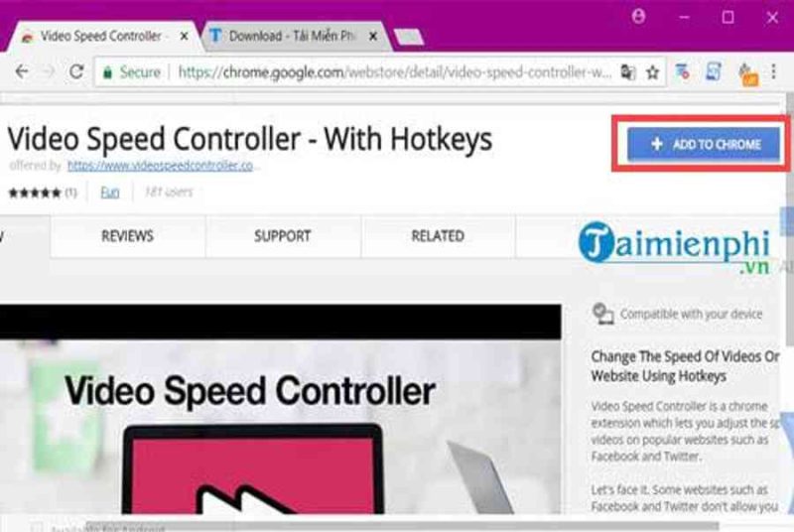
Task: Bookmark this page with the star icon
Action: click(x=653, y=72)
